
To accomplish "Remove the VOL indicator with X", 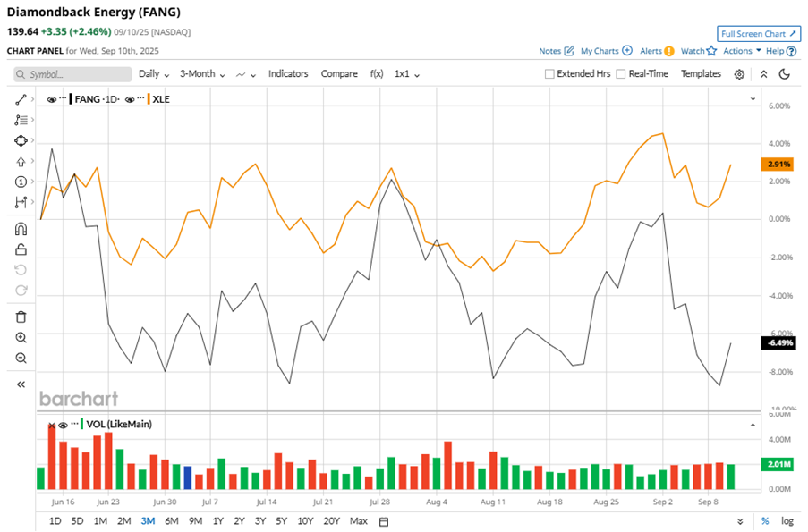I will coord(52,426).
